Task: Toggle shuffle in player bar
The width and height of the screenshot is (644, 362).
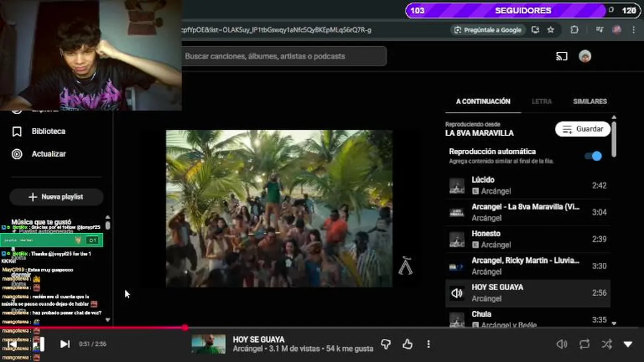Action: click(x=607, y=344)
